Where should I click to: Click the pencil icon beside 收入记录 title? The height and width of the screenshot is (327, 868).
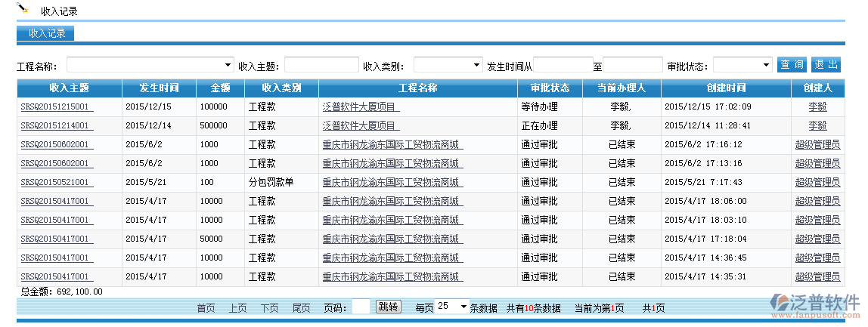23,9
